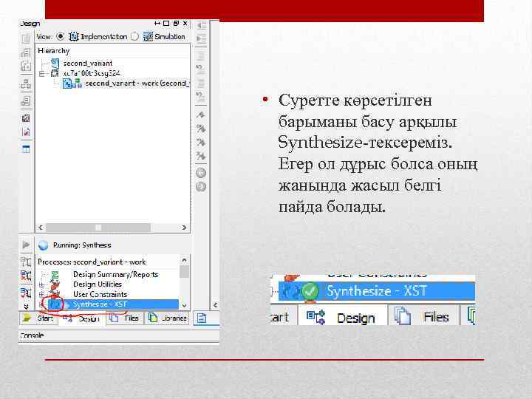This screenshot has width=532, height=399.
Task: Click the Hierarchy horizontal scrollbar thumb
Action: [98, 228]
